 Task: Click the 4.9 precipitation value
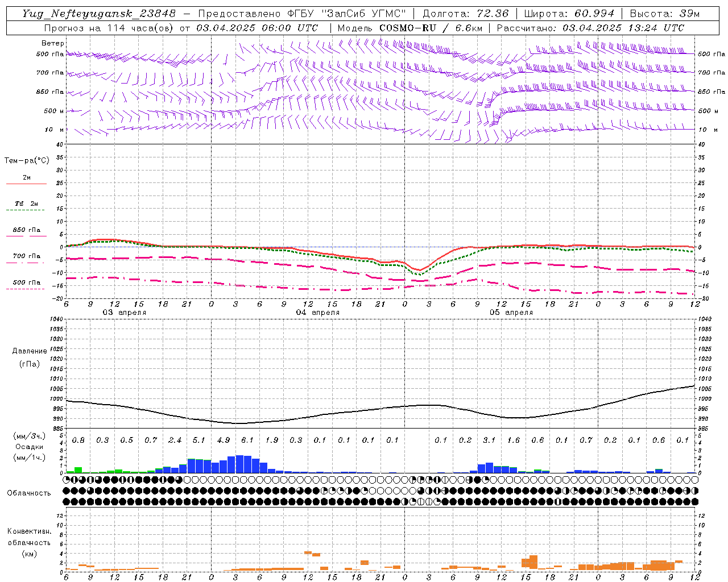point(224,440)
